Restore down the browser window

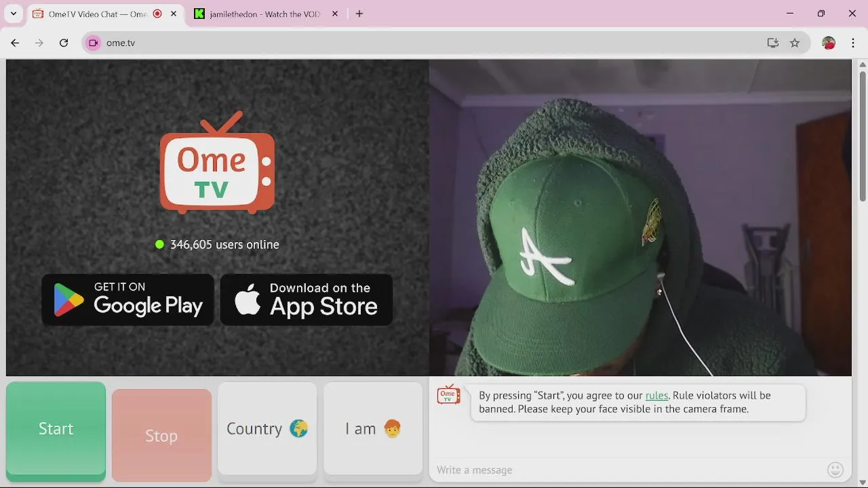(x=821, y=14)
